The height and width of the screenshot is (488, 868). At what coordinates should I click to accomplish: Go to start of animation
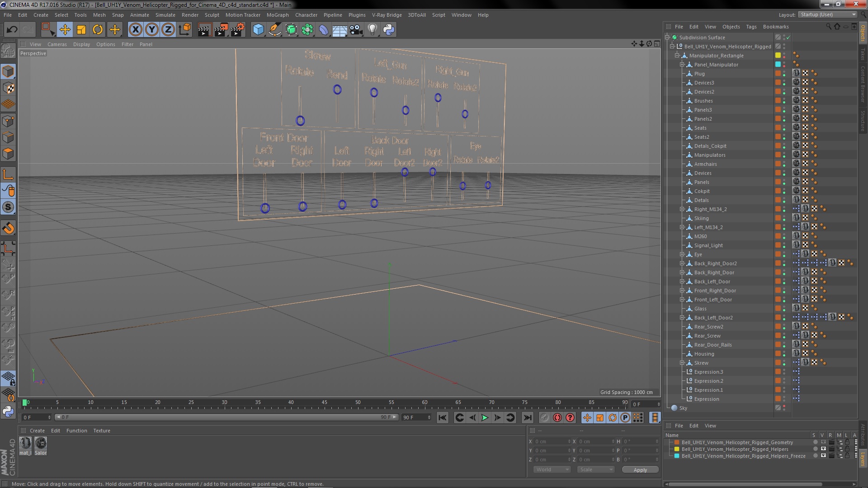click(443, 418)
